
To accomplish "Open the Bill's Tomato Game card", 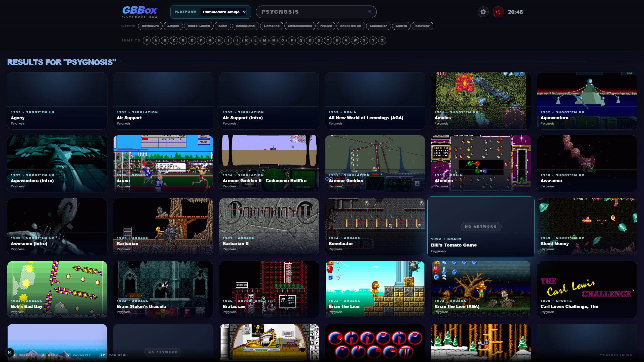I will pyautogui.click(x=481, y=227).
